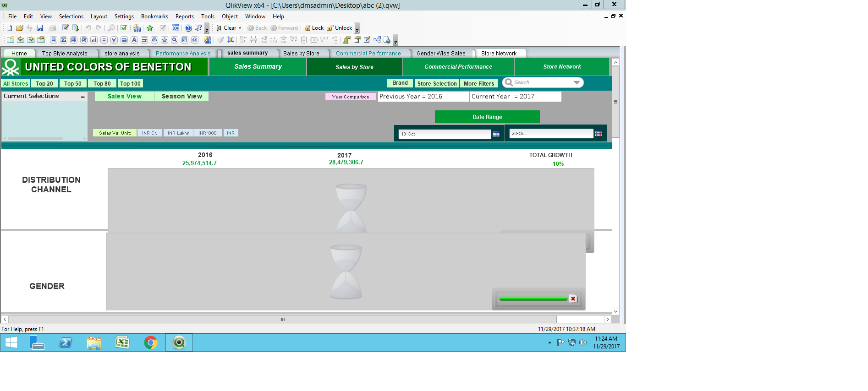Screen dimensions: 868x391
Task: Open the Store Selection filter
Action: pyautogui.click(x=437, y=84)
